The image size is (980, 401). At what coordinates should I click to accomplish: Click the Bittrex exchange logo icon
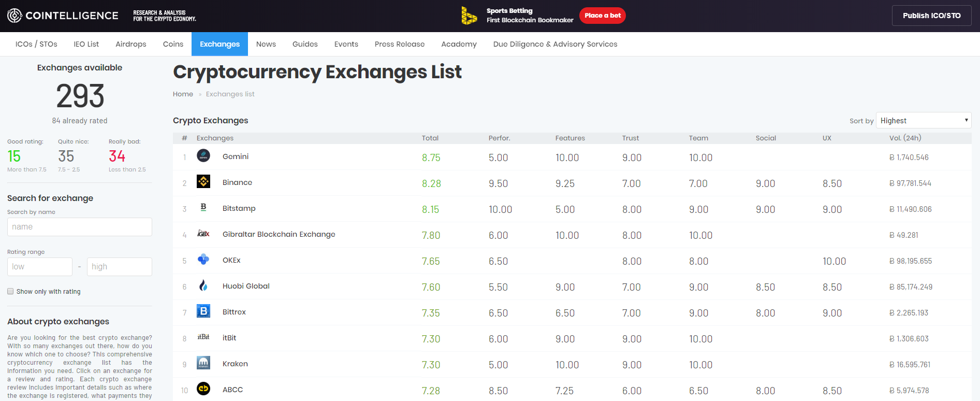tap(203, 311)
